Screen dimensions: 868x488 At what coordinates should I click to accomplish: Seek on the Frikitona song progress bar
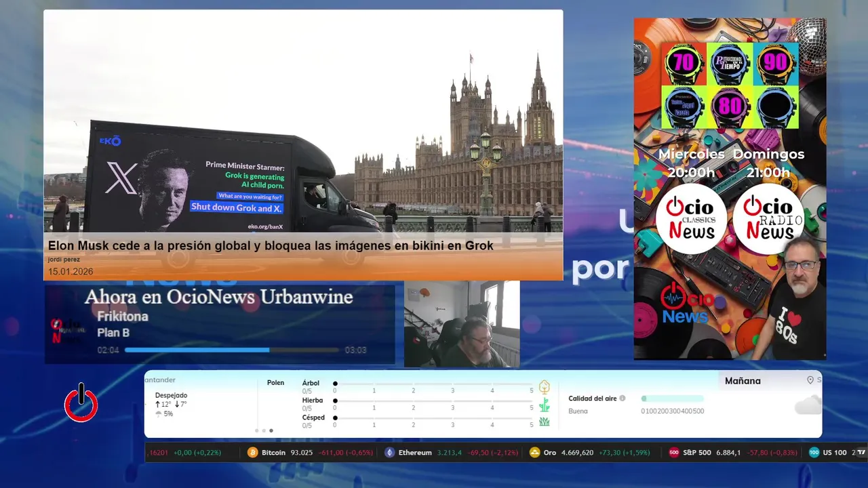point(232,350)
